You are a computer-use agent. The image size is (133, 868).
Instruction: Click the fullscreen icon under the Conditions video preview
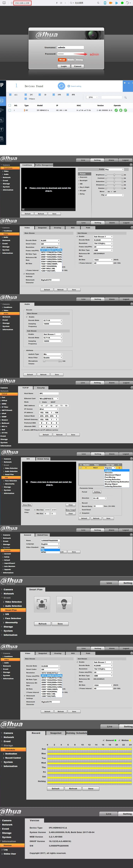(x=23, y=209)
